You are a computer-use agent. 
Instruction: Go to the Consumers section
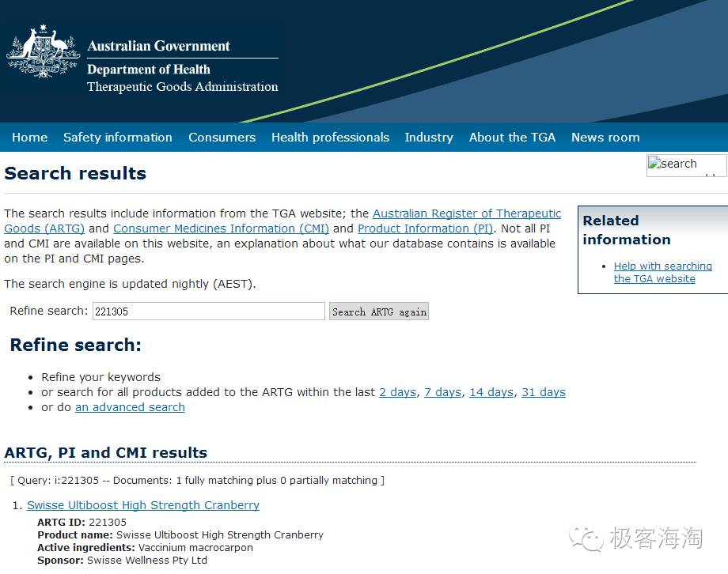click(x=222, y=138)
